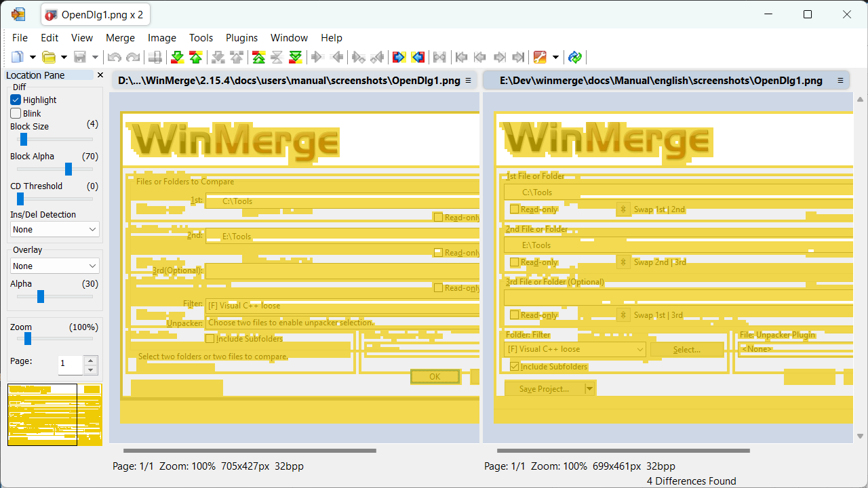This screenshot has height=488, width=868.
Task: Open the Merge menu
Action: click(120, 38)
